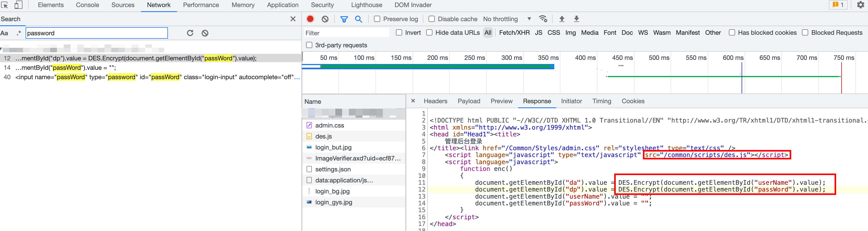Open the Headers tab of the request
This screenshot has height=231, width=868.
pos(435,101)
